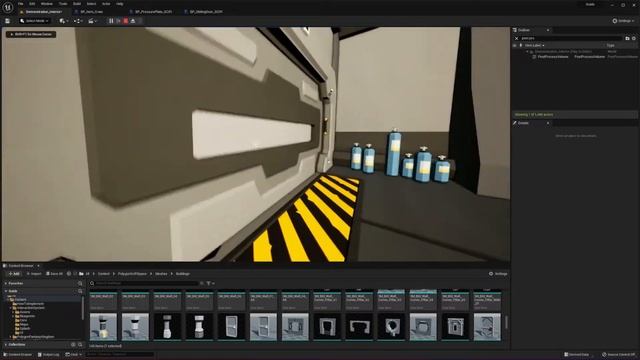Viewport: 640px width, 360px height.
Task: Click the Import button
Action: pos(34,274)
